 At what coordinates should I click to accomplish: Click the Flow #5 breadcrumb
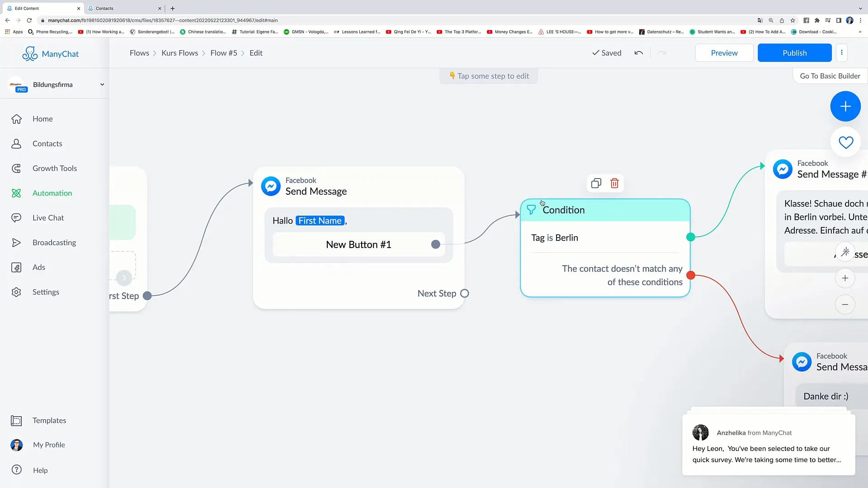(x=223, y=53)
